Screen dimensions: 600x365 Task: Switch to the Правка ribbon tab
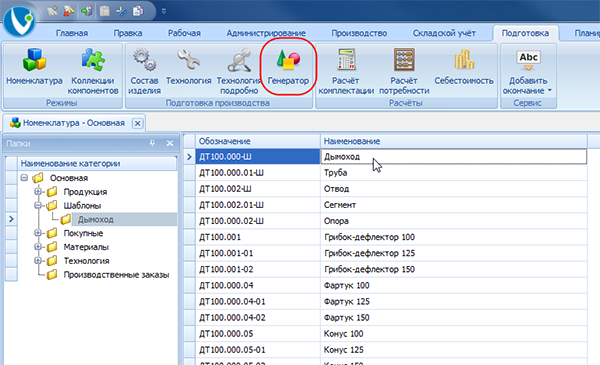click(128, 33)
